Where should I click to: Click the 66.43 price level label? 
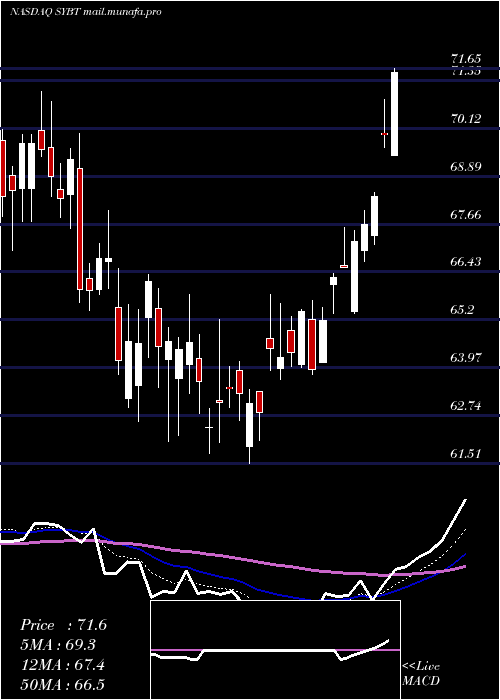pyautogui.click(x=466, y=262)
